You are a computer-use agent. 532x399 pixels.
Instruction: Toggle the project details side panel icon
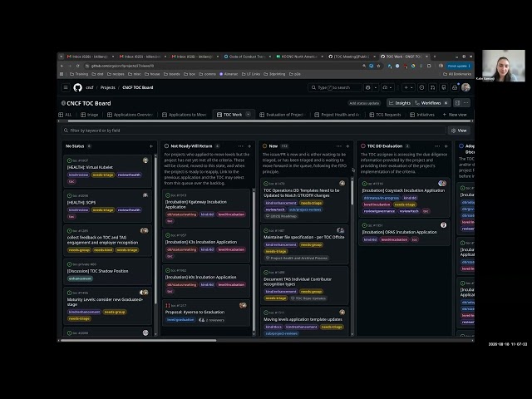(x=457, y=103)
